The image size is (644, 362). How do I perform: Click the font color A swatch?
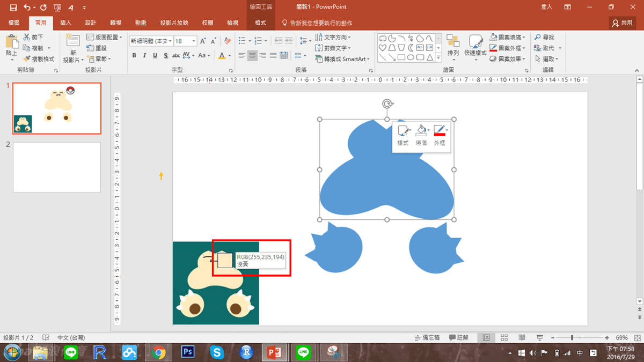tap(222, 56)
